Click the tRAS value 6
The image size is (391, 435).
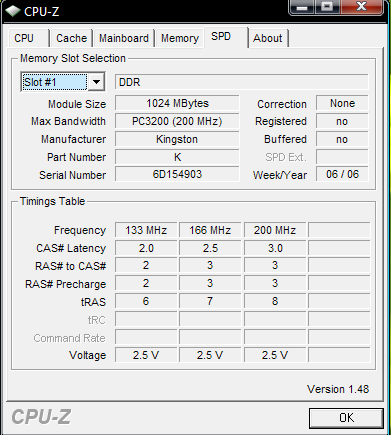point(146,301)
